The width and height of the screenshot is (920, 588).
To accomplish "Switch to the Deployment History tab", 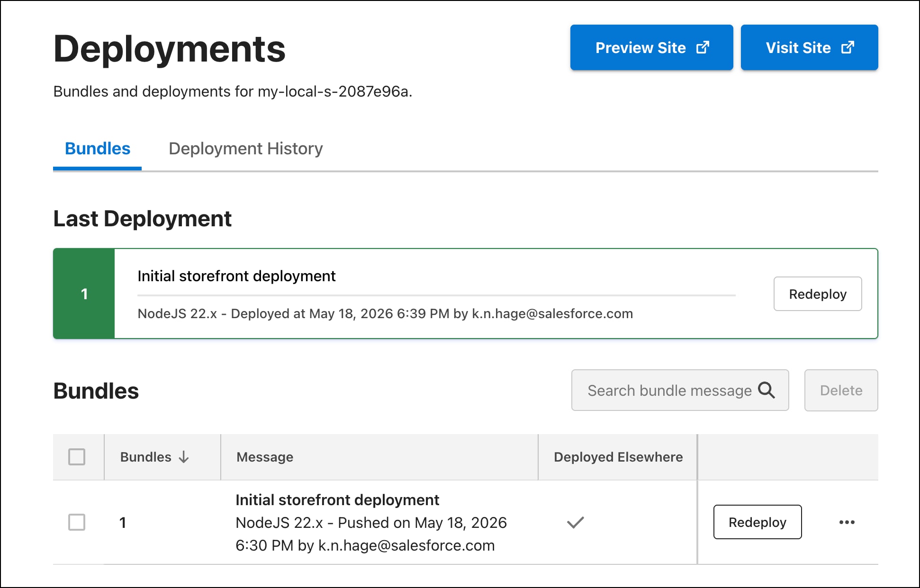I will [x=245, y=149].
